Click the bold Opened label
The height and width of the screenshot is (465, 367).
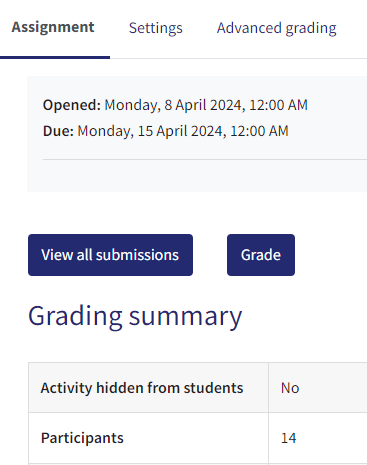[x=72, y=105]
